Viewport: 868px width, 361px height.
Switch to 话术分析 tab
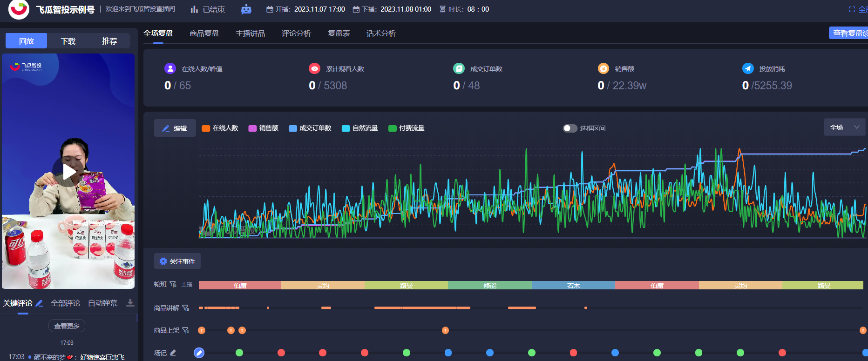(x=381, y=33)
